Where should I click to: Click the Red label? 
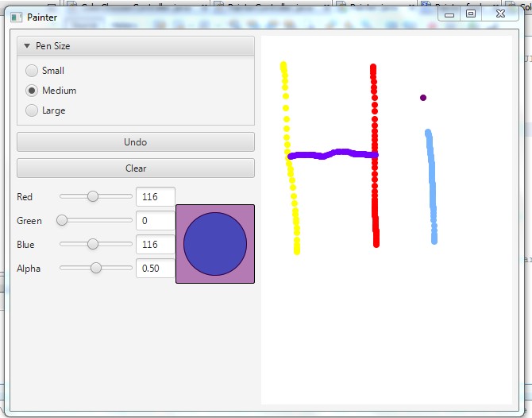click(x=25, y=197)
